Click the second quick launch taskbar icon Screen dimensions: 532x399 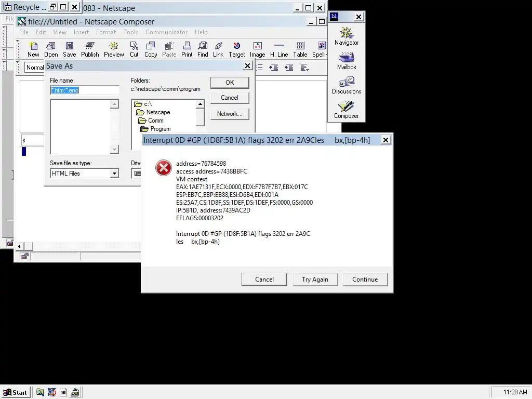pyautogui.click(x=52, y=392)
